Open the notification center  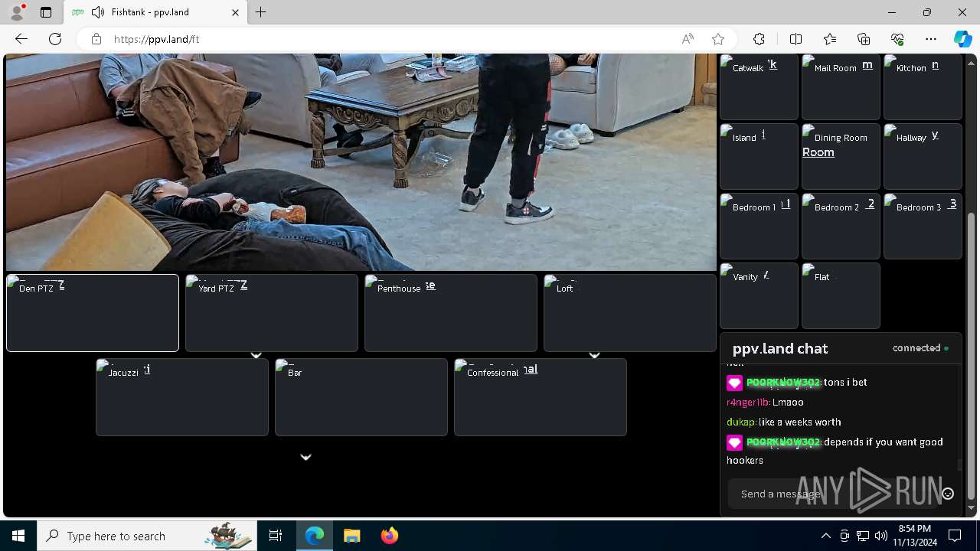955,536
